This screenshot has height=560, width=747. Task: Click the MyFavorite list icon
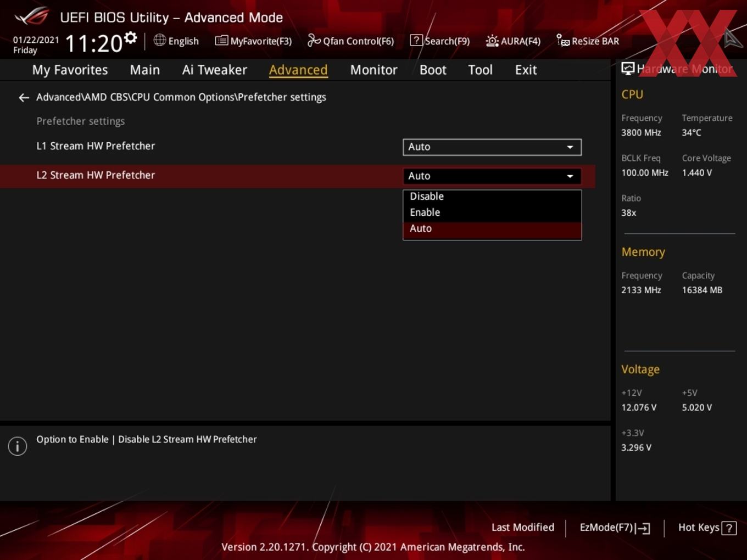pos(221,41)
